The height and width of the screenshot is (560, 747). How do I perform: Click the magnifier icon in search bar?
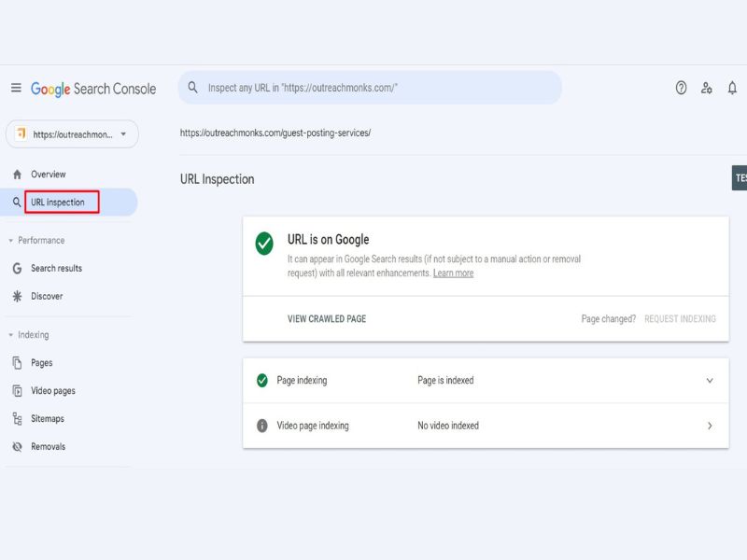(x=192, y=87)
